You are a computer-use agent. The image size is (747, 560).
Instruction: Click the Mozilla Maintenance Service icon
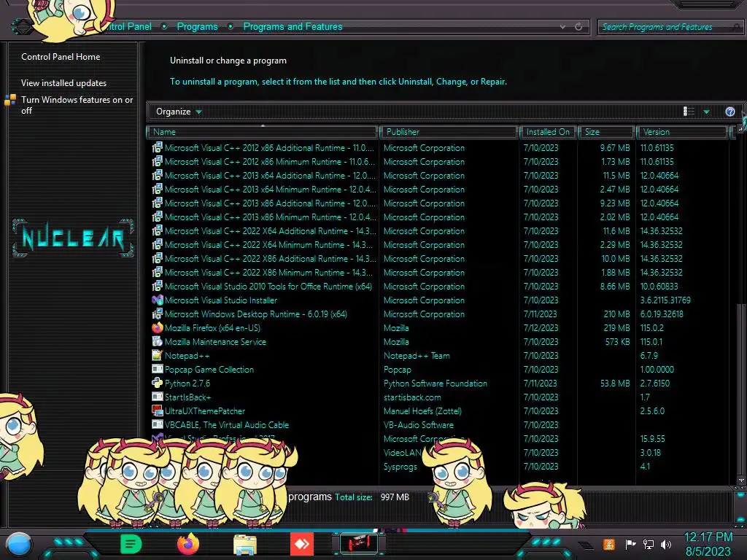pyautogui.click(x=158, y=341)
